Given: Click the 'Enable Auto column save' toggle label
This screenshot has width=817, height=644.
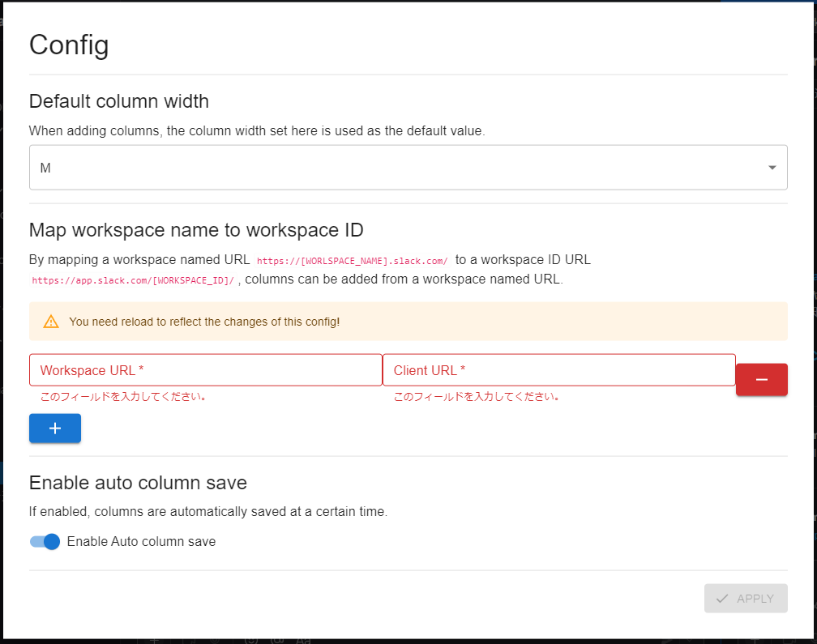Looking at the screenshot, I should (141, 541).
